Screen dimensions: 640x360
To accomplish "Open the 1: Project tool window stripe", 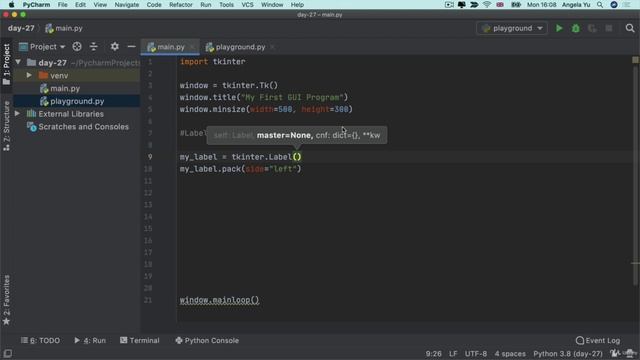I will coord(7,64).
